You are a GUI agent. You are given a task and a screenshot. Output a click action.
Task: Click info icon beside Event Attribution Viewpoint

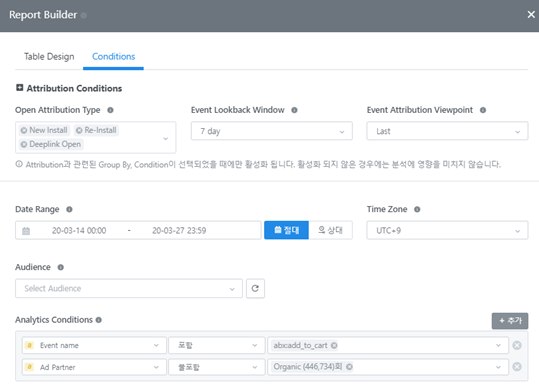point(483,110)
